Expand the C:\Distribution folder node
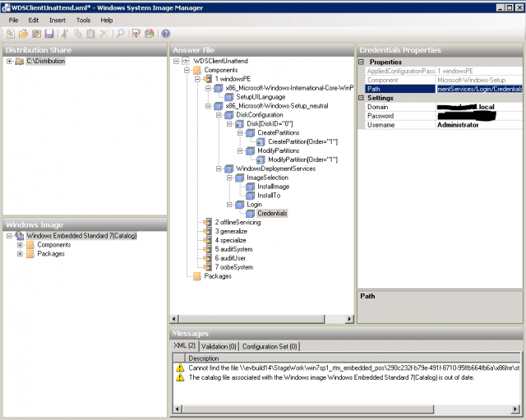Image resolution: width=526 pixels, height=420 pixels. (9, 62)
